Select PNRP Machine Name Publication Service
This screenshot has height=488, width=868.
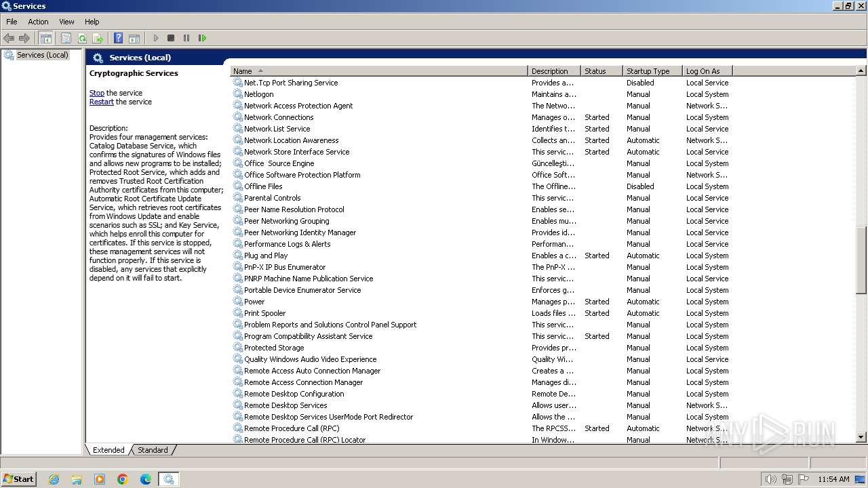pyautogui.click(x=309, y=279)
